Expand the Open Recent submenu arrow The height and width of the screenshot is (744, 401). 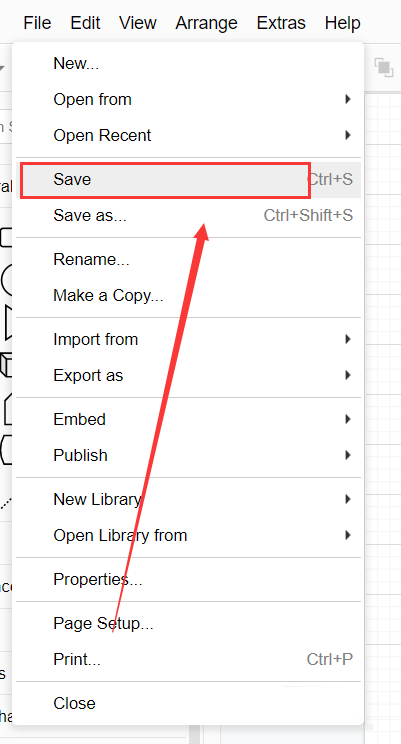(348, 135)
